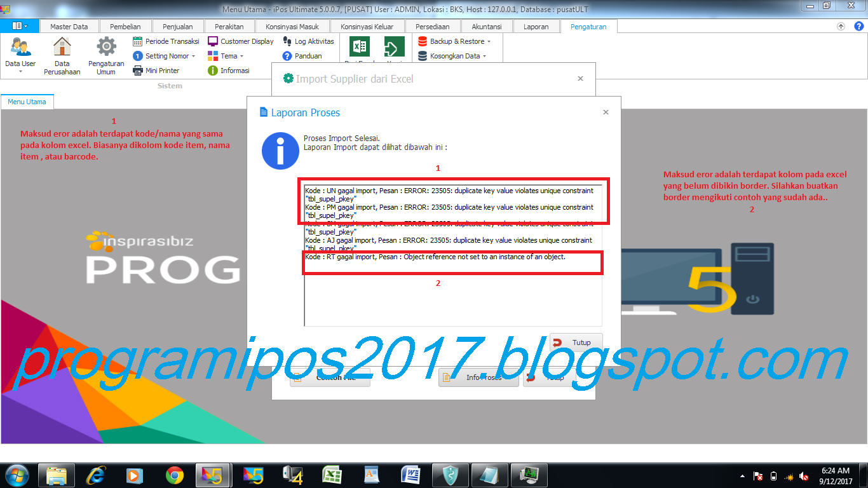Click the green Excel import icon
868x488 pixels.
point(360,48)
